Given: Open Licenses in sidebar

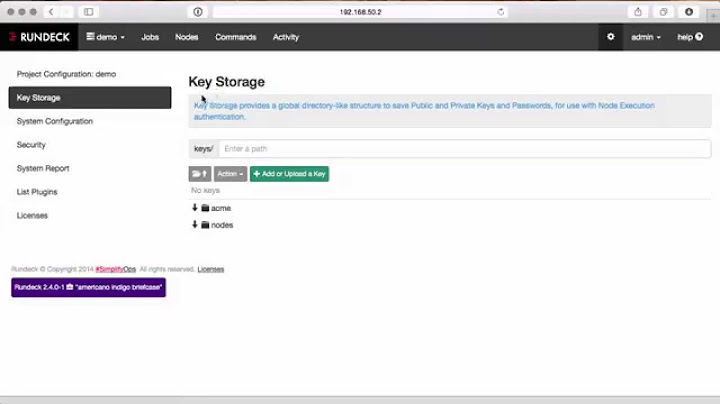Looking at the screenshot, I should [32, 215].
